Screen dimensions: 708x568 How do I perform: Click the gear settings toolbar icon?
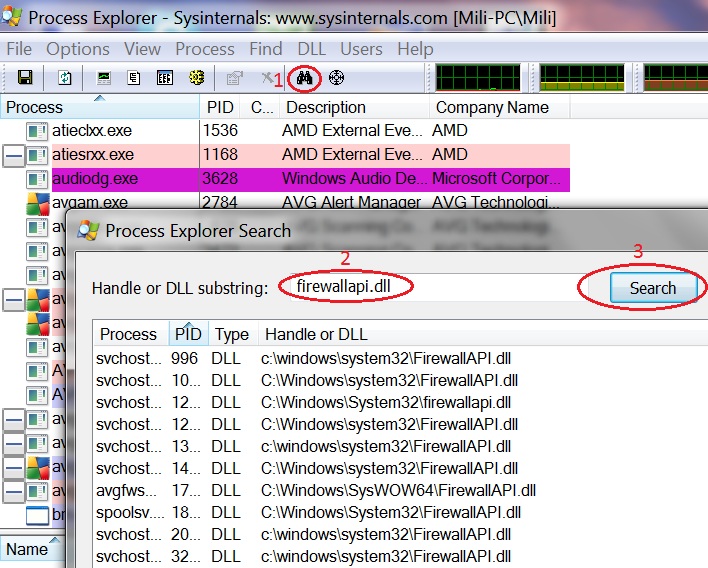point(196,78)
